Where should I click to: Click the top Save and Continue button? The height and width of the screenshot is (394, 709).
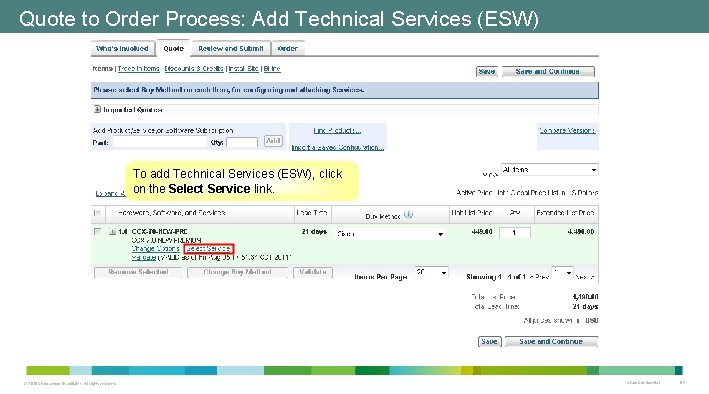(x=548, y=71)
